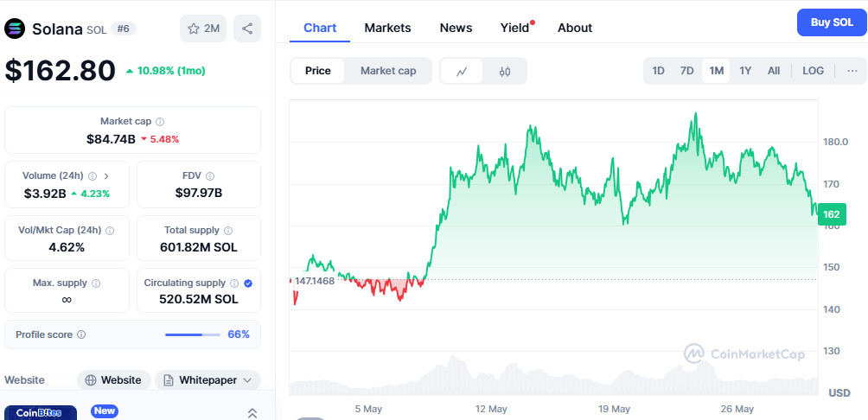The height and width of the screenshot is (420, 868).
Task: Switch to candlestick chart view icon
Action: [x=505, y=71]
